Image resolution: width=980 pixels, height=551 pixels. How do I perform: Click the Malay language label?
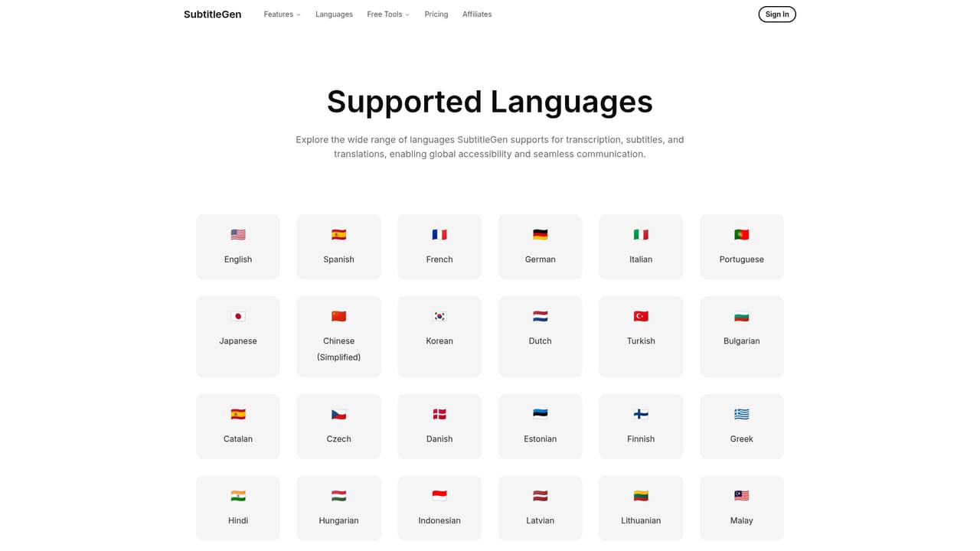click(x=741, y=520)
